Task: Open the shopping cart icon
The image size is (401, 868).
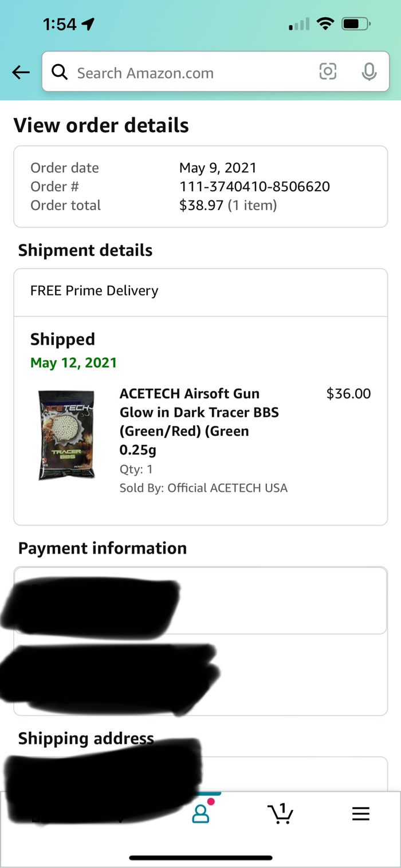Action: point(280,813)
